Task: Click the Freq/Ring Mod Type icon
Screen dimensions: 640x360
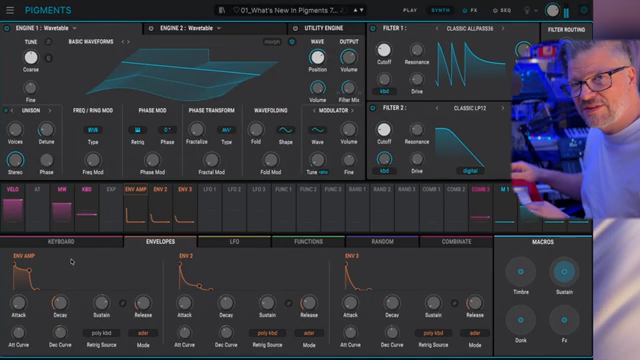Action: click(x=93, y=130)
